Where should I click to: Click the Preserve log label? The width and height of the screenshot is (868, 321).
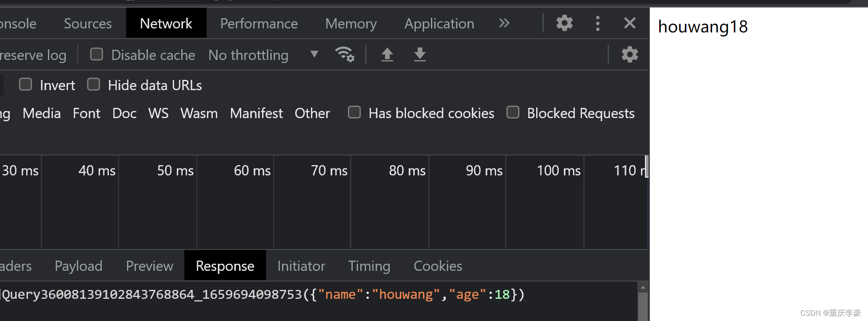pos(33,55)
